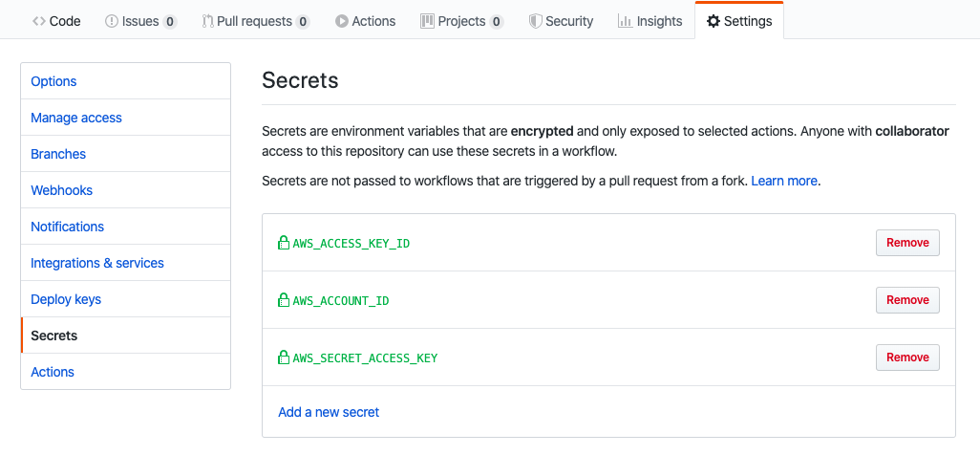Click the Insights bar graph icon

pyautogui.click(x=625, y=21)
